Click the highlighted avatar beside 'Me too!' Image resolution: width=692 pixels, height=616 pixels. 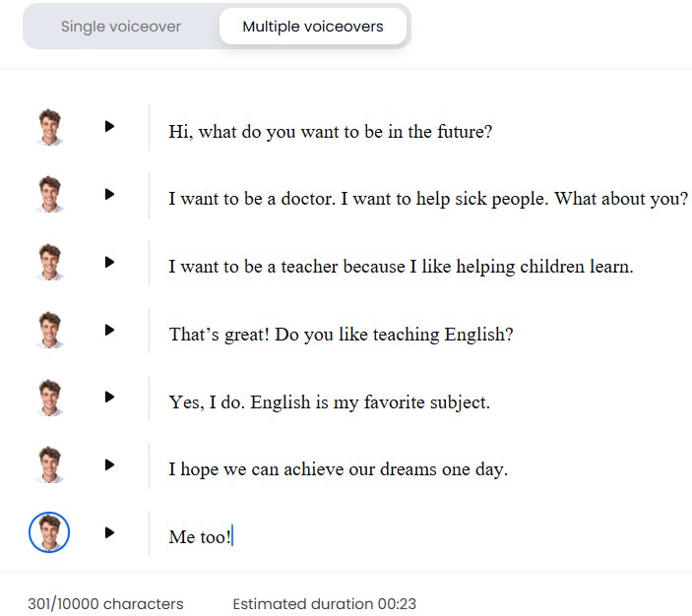click(x=49, y=532)
